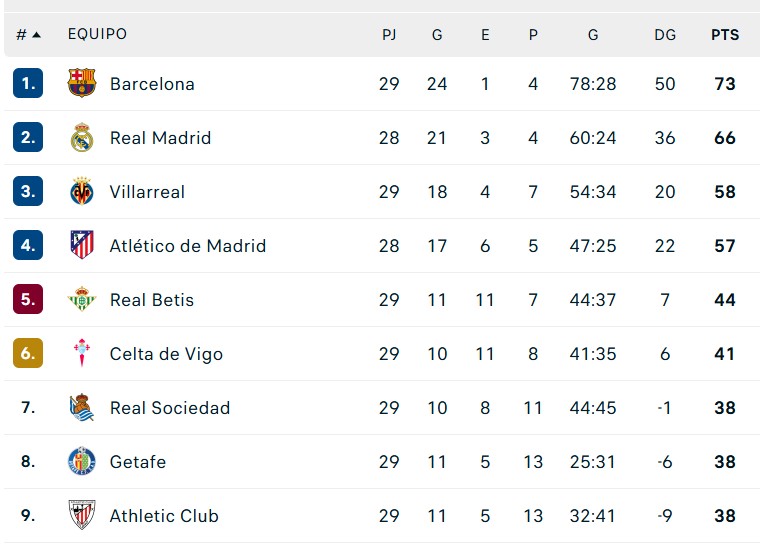The image size is (760, 544).
Task: Click the Celta de Vigo crest
Action: click(82, 354)
